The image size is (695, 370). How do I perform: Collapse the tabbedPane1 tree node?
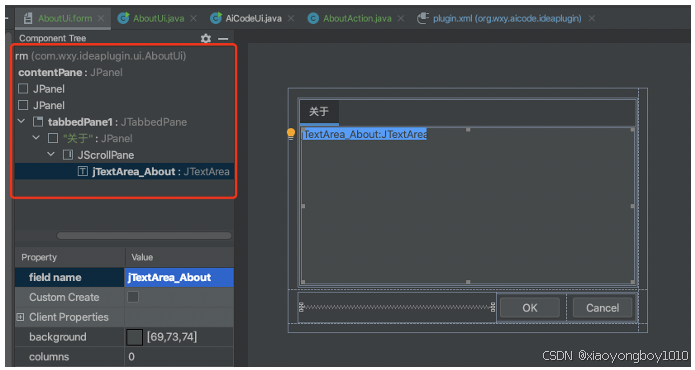point(21,121)
